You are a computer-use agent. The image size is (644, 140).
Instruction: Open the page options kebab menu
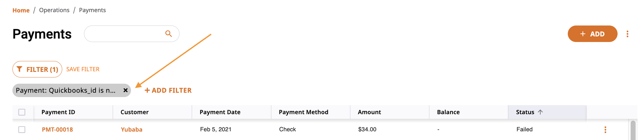coord(627,34)
